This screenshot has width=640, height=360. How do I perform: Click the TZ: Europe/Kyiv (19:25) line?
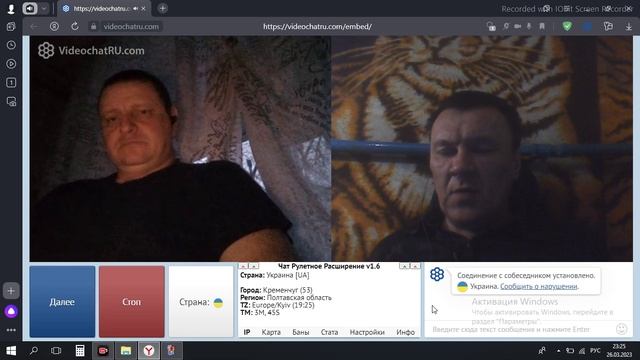[277, 305]
